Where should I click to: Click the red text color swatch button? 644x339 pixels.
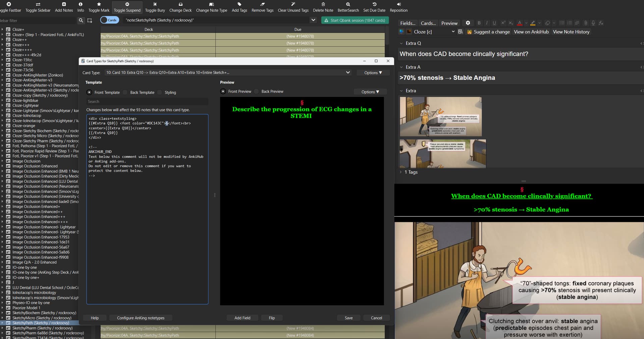click(x=519, y=23)
